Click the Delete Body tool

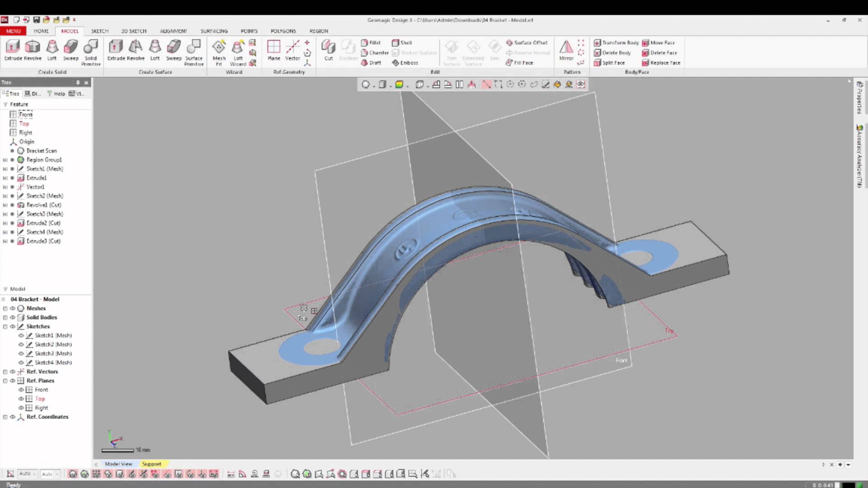612,53
